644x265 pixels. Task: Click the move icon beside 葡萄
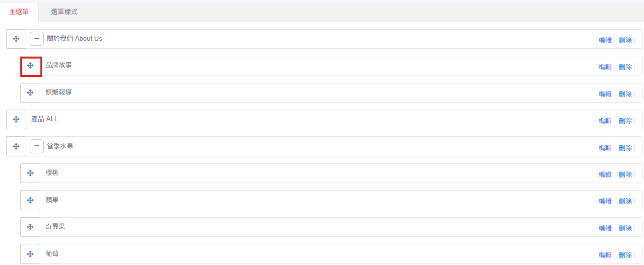point(30,254)
